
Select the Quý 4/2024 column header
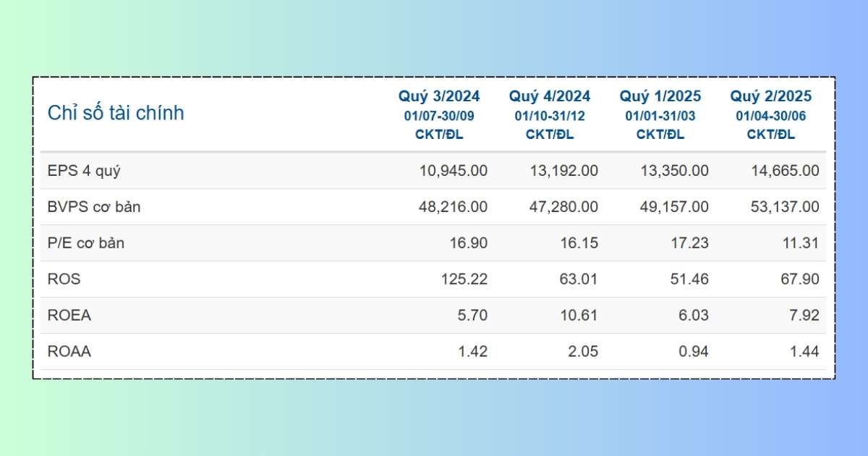[x=550, y=96]
